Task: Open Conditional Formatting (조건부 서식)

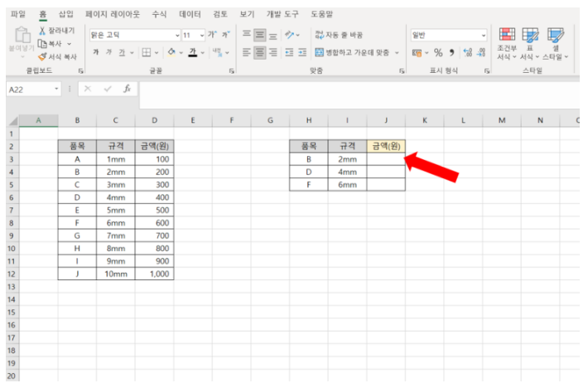Action: [507, 44]
